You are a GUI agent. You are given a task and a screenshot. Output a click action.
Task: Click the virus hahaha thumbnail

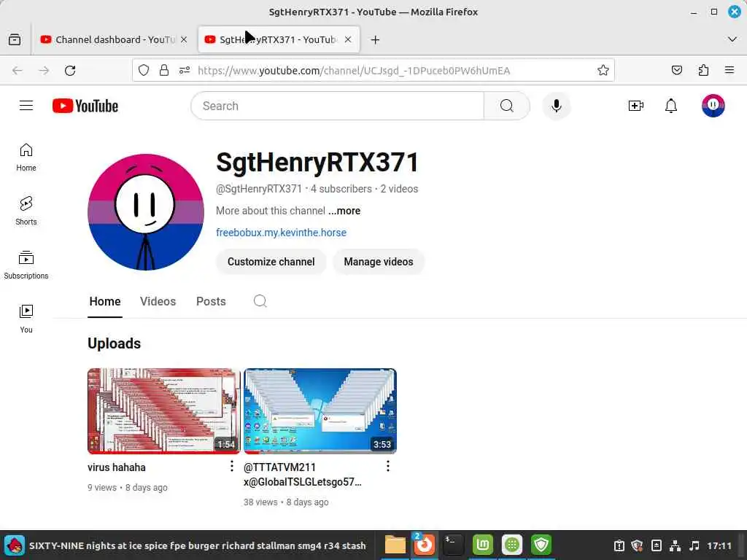164,411
